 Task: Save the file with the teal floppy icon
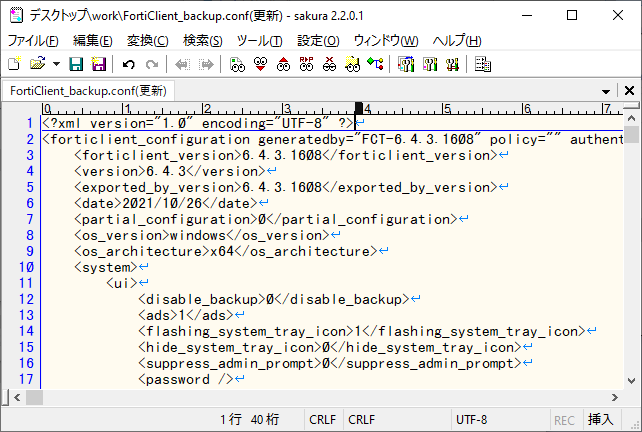pyautogui.click(x=76, y=64)
